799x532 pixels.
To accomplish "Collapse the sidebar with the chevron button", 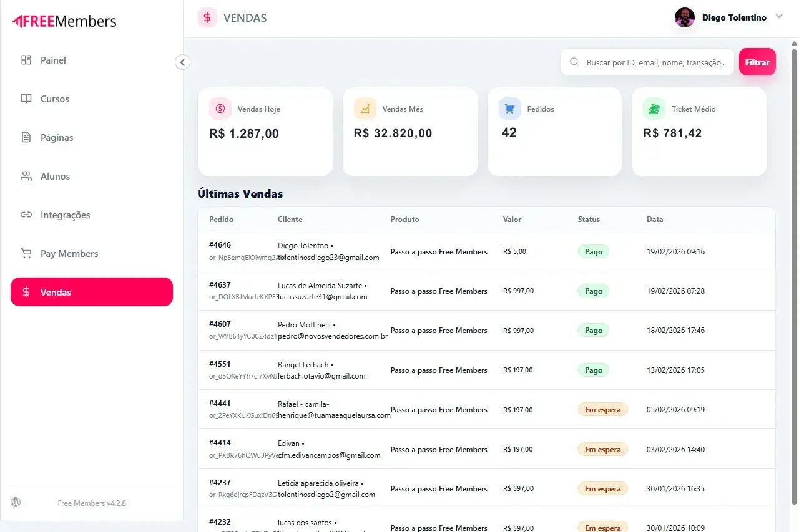I will point(182,62).
